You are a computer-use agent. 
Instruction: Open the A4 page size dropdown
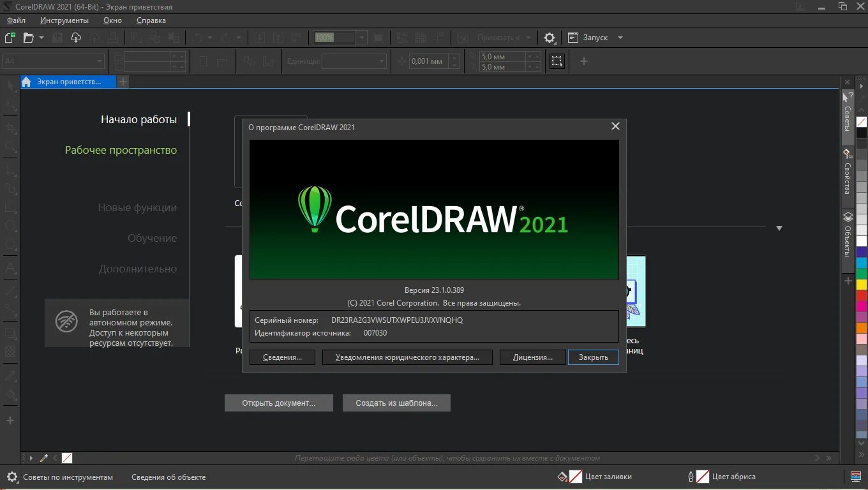coord(100,61)
